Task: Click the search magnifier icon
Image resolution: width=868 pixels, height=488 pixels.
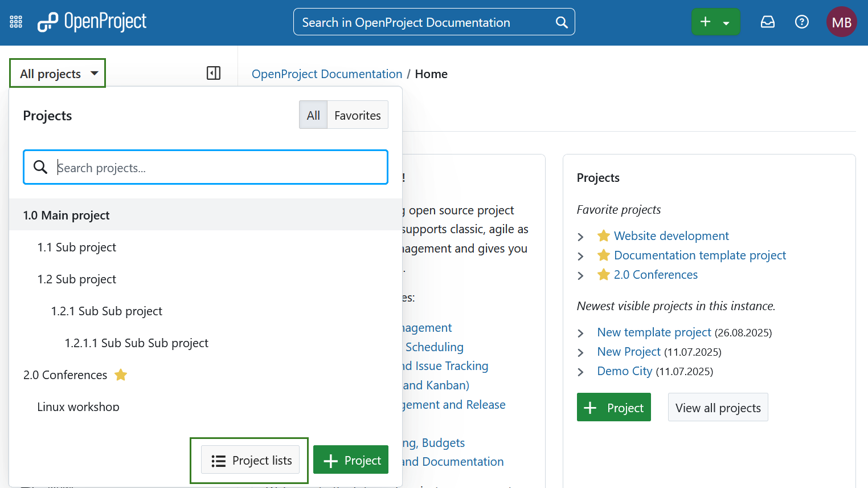Action: point(562,22)
